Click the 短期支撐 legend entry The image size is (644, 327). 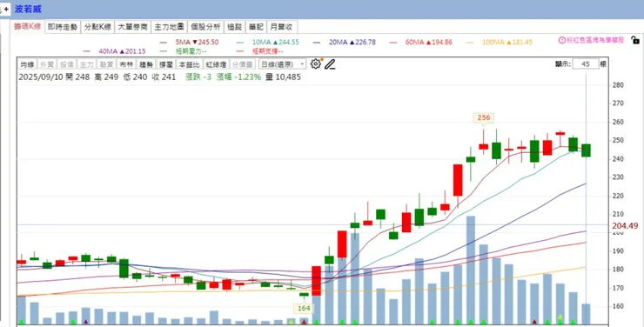pos(260,51)
